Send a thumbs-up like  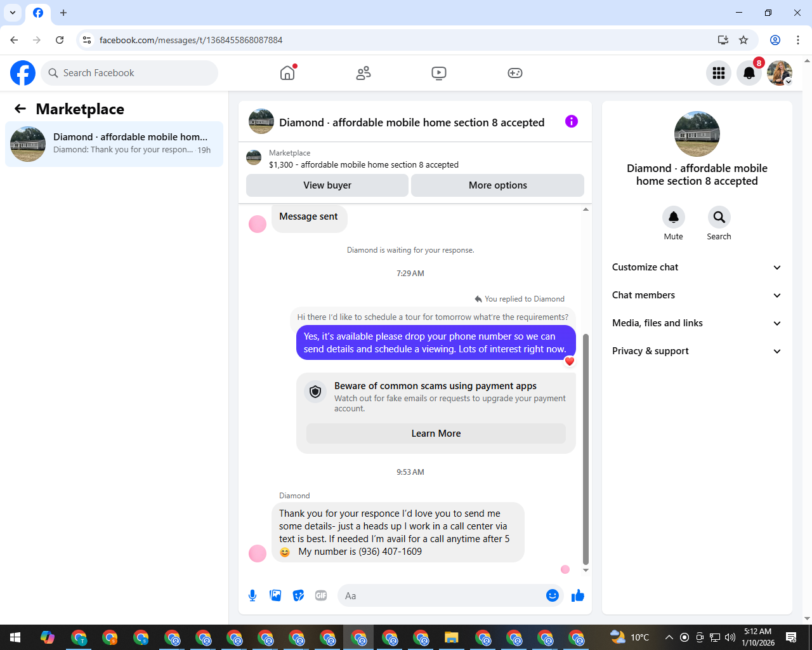[578, 595]
